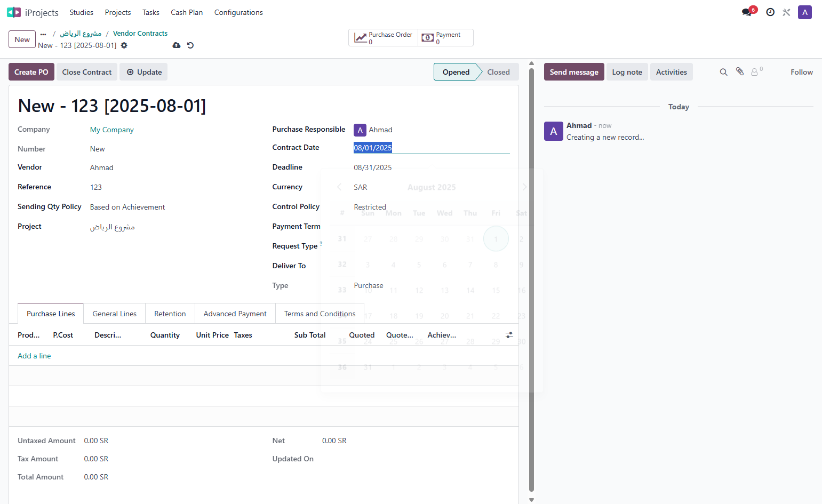822x504 pixels.
Task: Click the Create PO button
Action: click(31, 72)
